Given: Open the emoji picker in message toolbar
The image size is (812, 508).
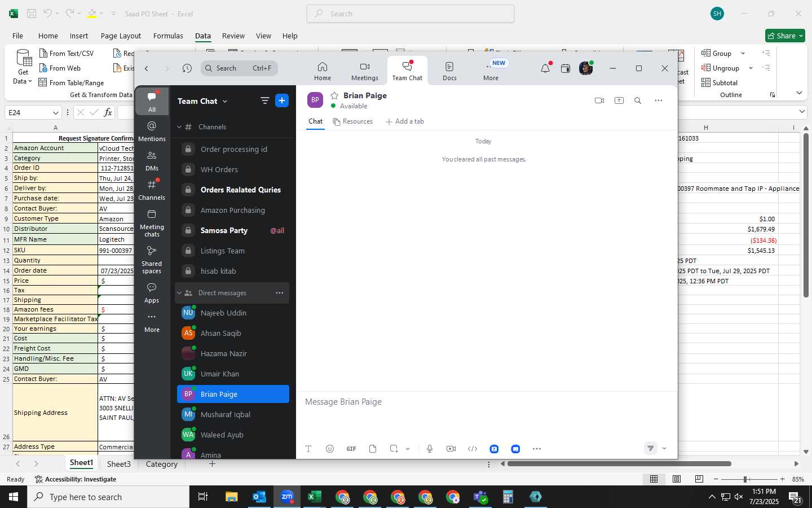Looking at the screenshot, I should [330, 449].
